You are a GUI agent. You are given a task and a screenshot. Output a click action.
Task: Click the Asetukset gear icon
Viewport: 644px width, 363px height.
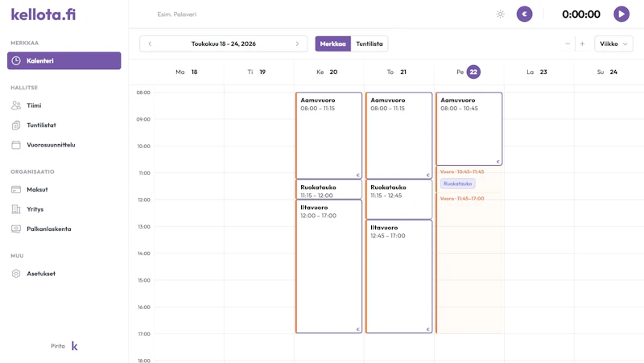[16, 274]
